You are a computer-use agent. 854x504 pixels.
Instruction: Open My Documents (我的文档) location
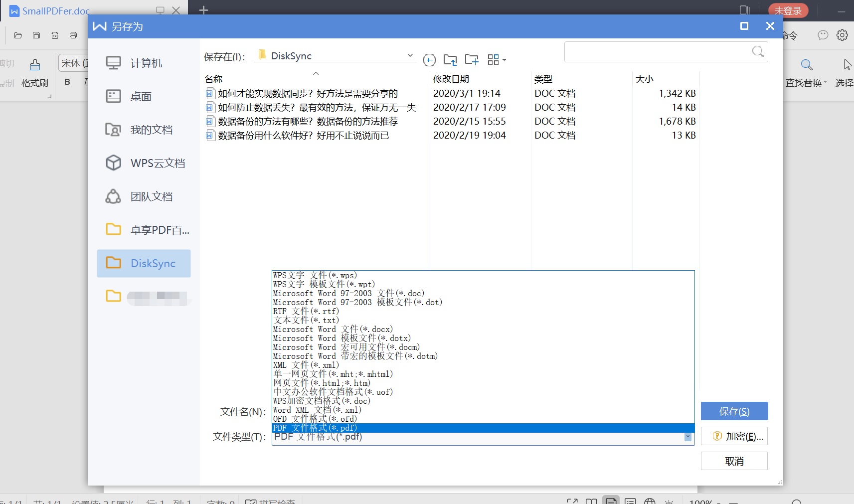point(144,130)
